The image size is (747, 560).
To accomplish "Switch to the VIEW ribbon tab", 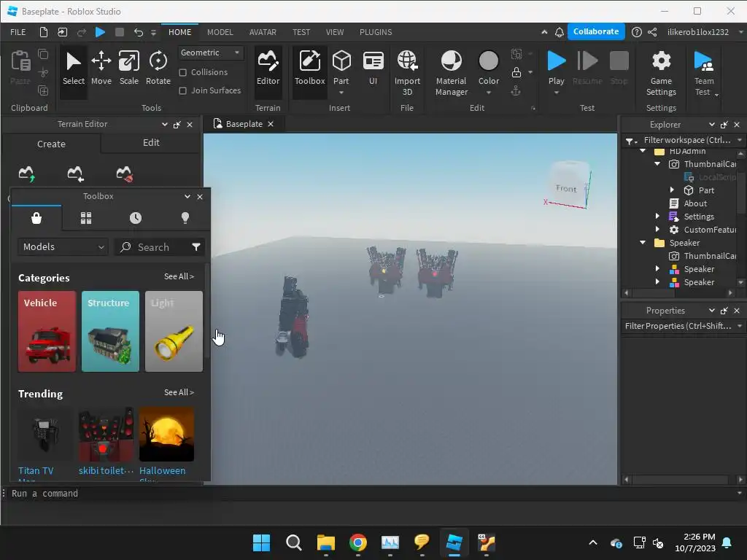I will click(x=334, y=32).
